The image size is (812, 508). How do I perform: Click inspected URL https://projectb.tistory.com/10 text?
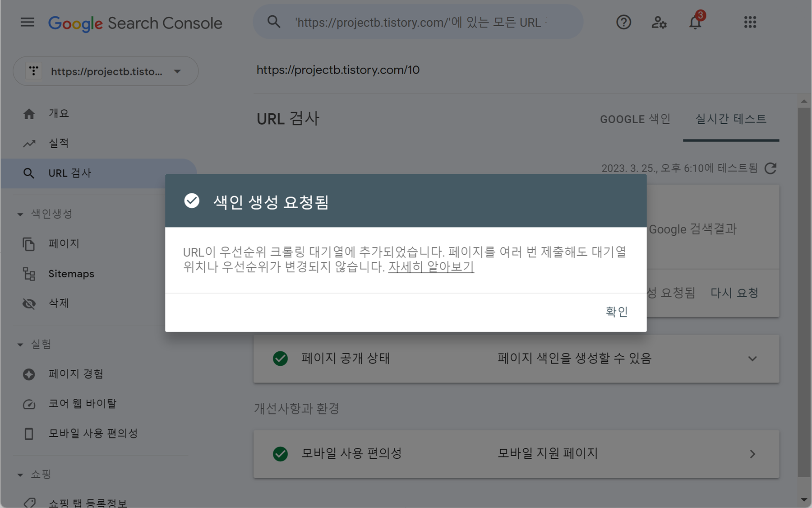(338, 70)
